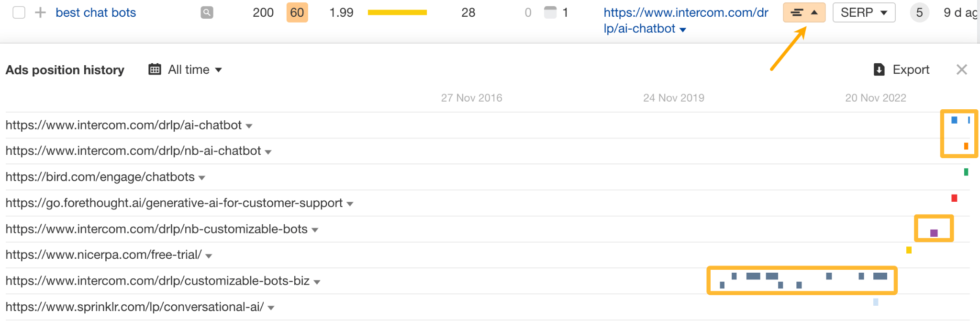Image resolution: width=980 pixels, height=323 pixels.
Task: Expand options for bird.com/engage/chatbots URL
Action: pyautogui.click(x=202, y=178)
